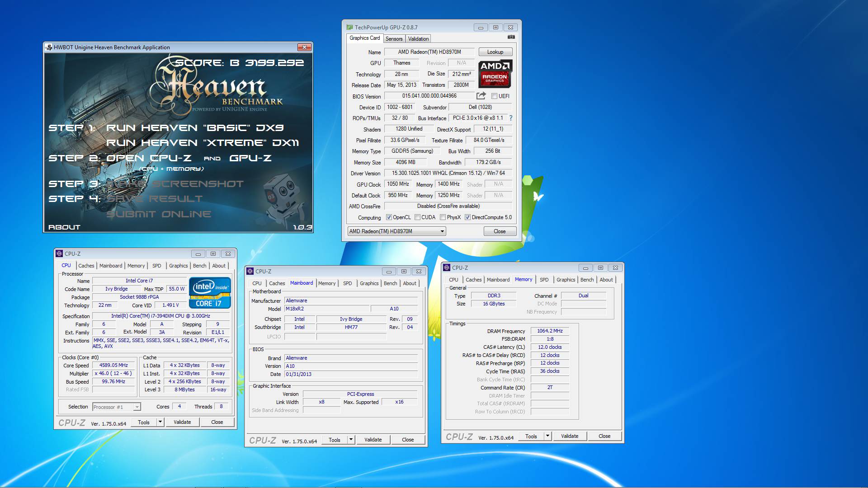
Task: Click Run Heaven "Basic" DX9 step
Action: 195,128
